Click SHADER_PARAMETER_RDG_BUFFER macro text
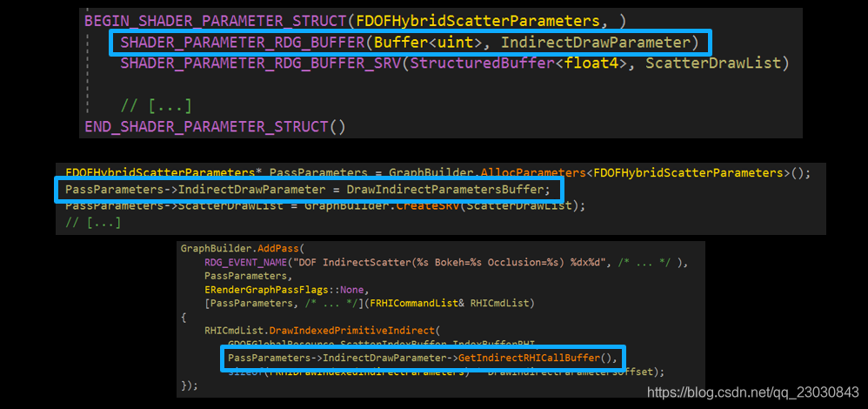The width and height of the screenshot is (868, 409). pyautogui.click(x=243, y=42)
